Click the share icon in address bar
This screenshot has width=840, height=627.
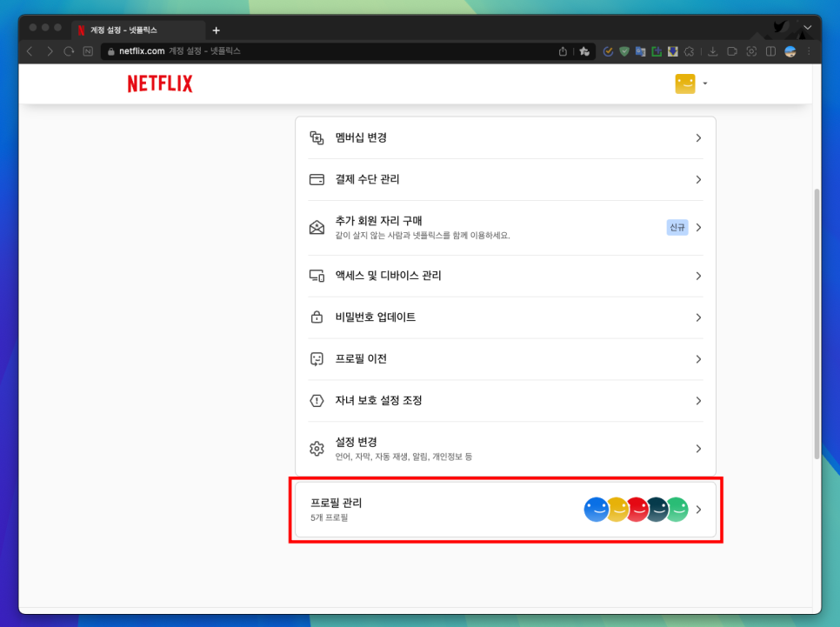(563, 51)
